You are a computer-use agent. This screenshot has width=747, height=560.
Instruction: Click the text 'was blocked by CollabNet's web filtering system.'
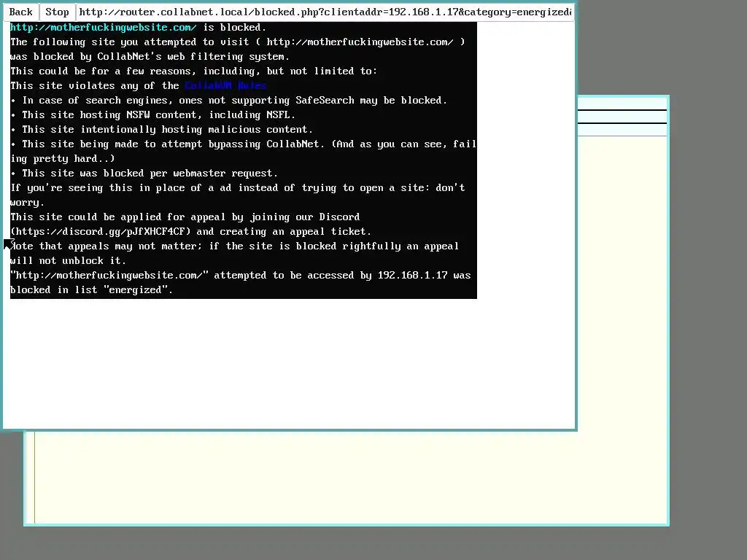coord(150,57)
